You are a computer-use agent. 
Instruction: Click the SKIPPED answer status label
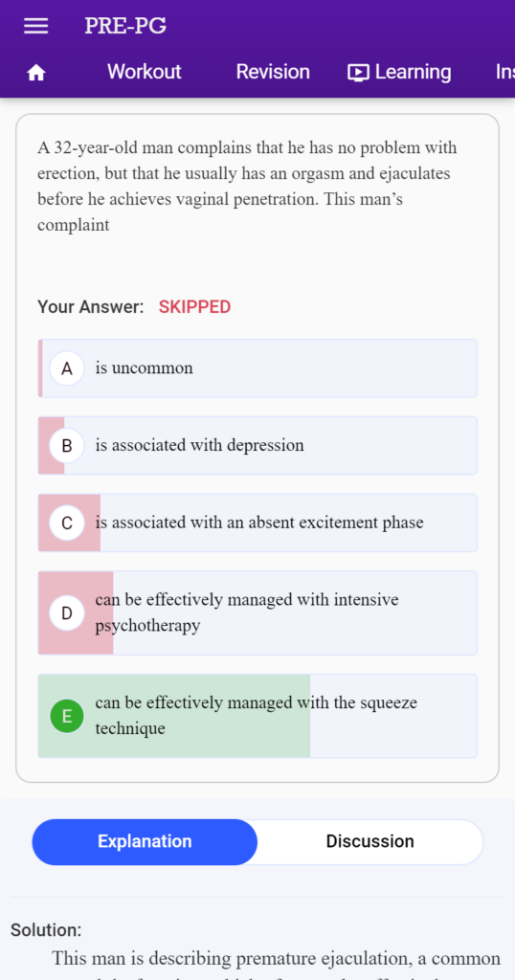point(194,307)
